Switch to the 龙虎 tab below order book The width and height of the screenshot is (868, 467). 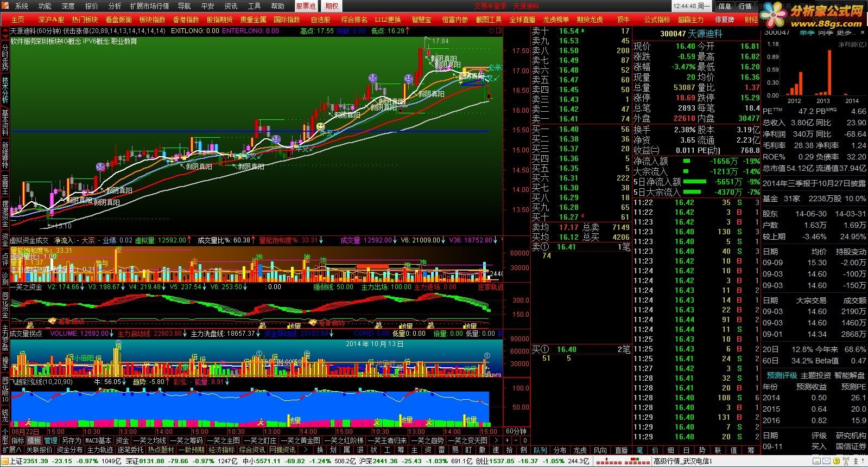(x=580, y=450)
